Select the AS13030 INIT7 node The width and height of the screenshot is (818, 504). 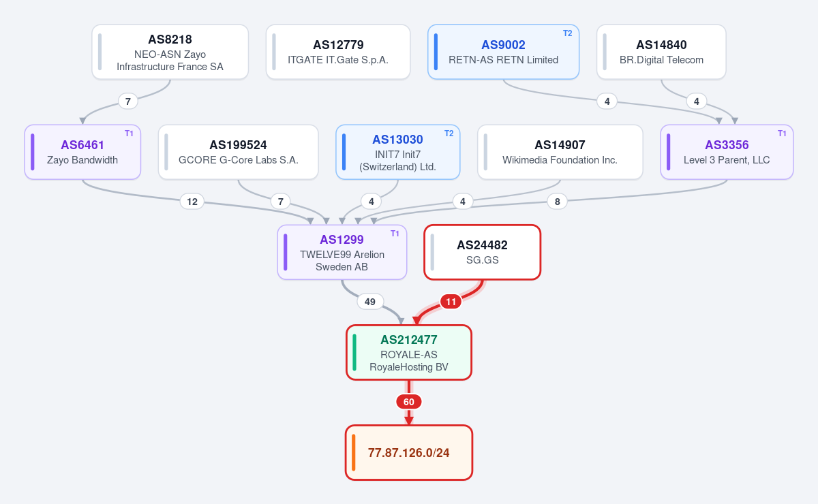click(398, 153)
